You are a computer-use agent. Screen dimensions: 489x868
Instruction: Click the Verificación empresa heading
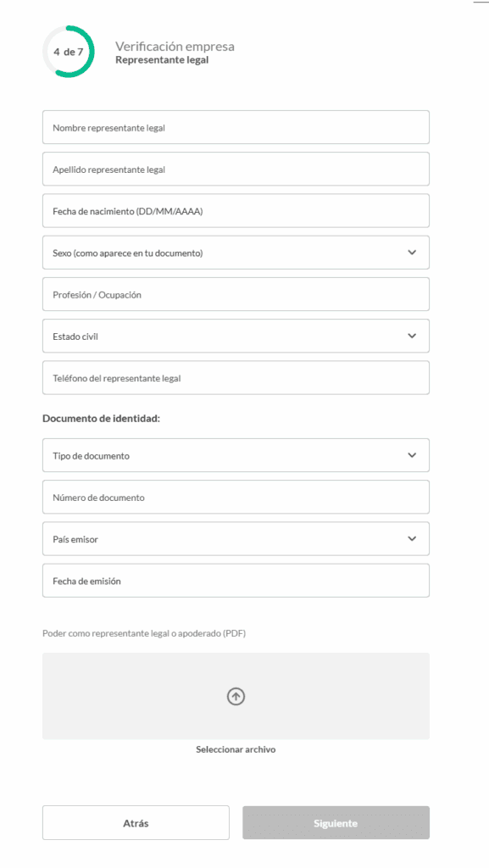pos(175,47)
